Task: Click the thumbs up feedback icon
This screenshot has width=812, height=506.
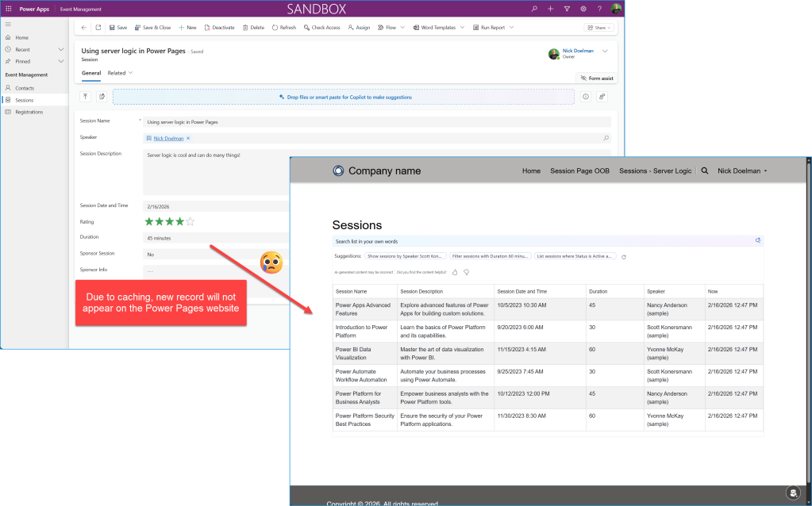Action: pyautogui.click(x=455, y=272)
